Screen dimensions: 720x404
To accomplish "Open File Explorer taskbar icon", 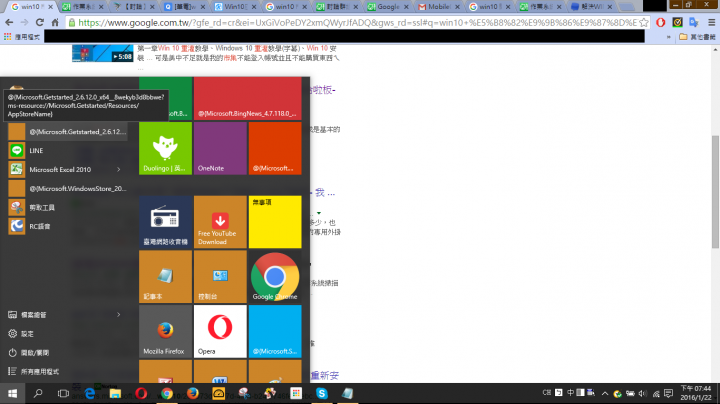I will (x=115, y=393).
